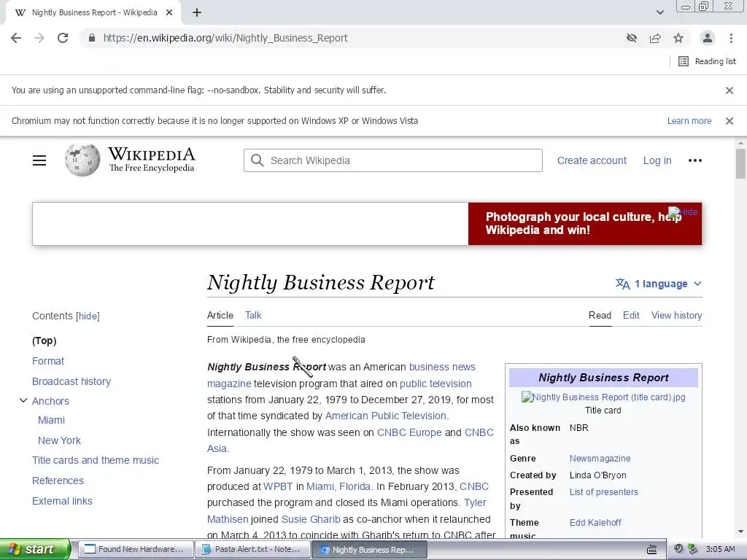
Task: Open the Miami, Florida link
Action: pos(338,486)
